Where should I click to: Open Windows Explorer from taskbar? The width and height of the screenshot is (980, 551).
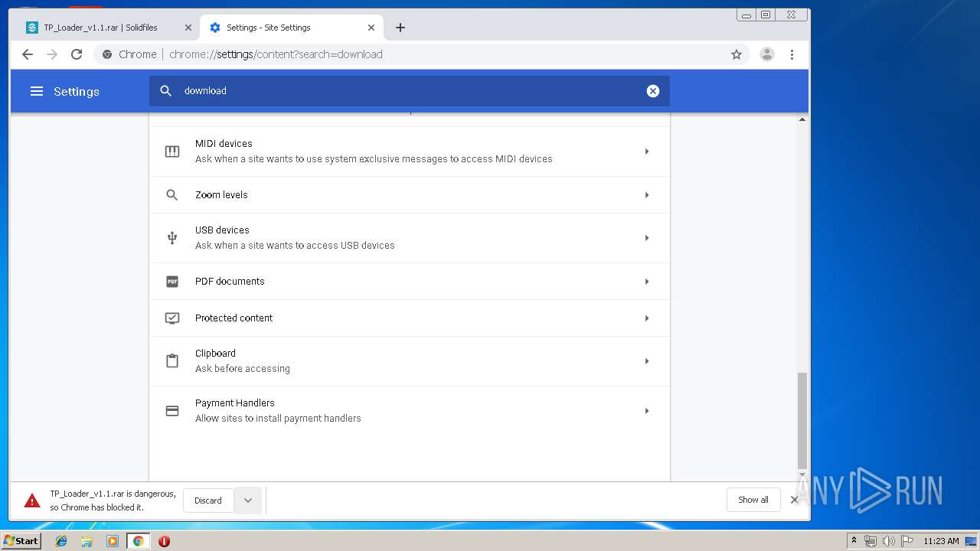pos(87,541)
